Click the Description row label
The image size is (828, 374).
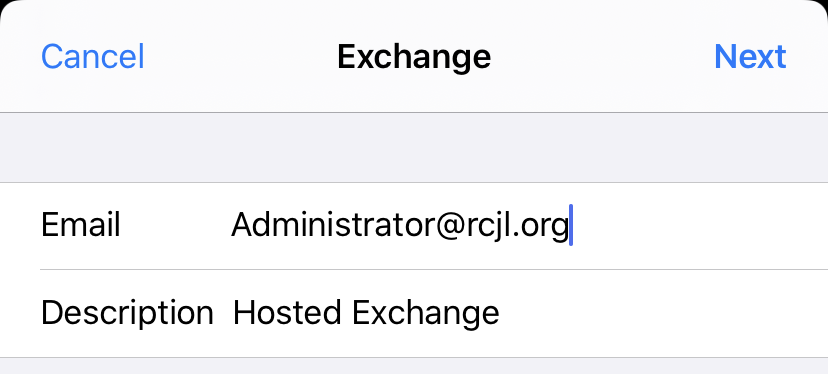click(x=127, y=313)
